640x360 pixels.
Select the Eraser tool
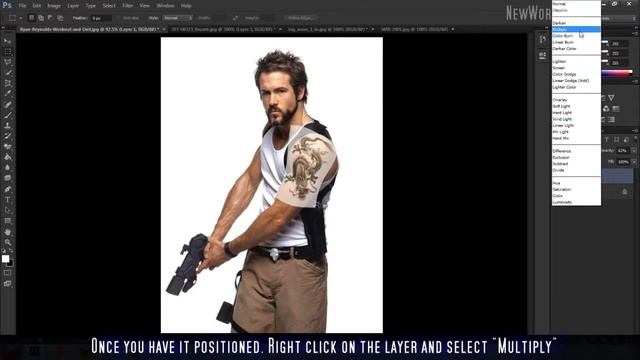[7, 147]
